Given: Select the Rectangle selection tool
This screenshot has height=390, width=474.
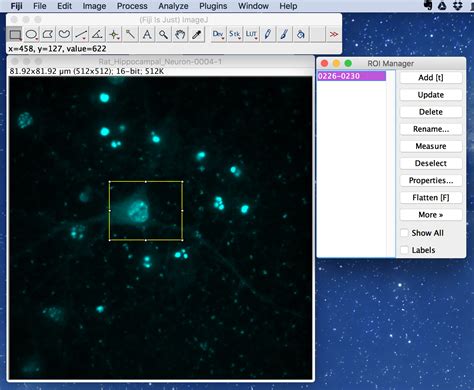Looking at the screenshot, I should coord(15,34).
